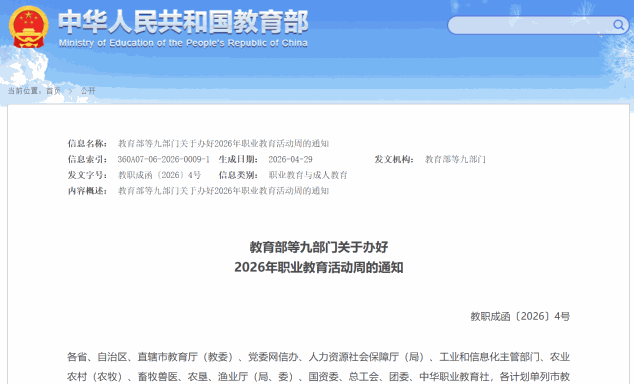Select the 发文机构 label

[394, 159]
